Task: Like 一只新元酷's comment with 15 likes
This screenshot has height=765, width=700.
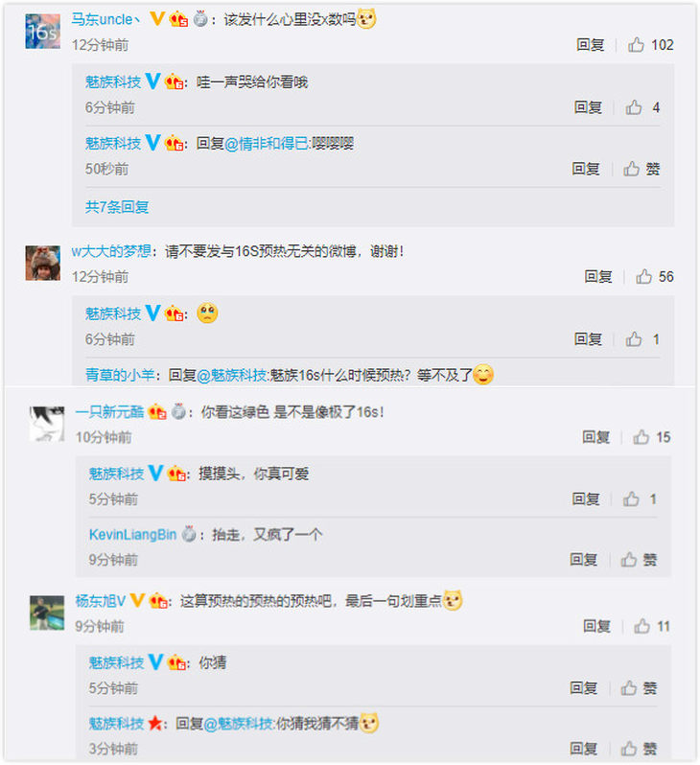Action: pyautogui.click(x=641, y=437)
